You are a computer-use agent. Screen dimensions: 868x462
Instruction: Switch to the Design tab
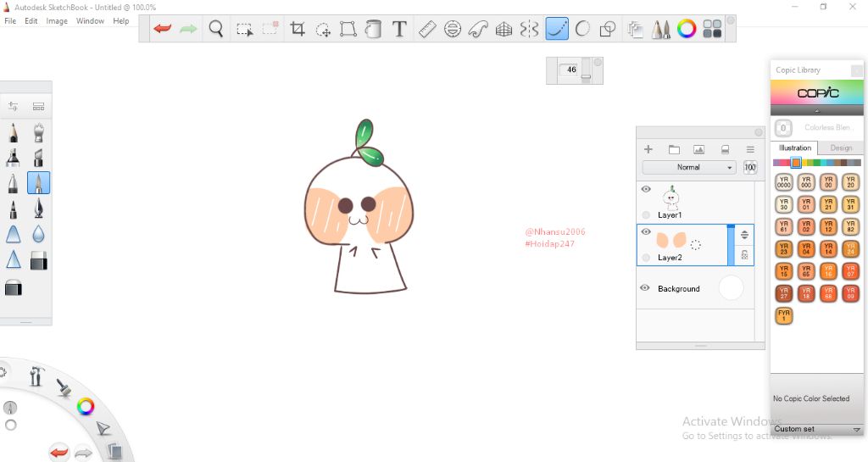[841, 148]
